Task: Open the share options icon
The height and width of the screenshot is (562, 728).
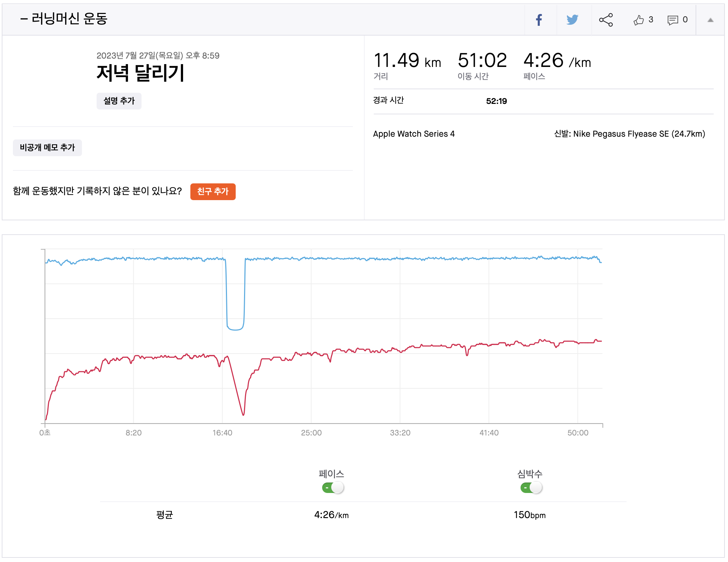Action: click(606, 20)
